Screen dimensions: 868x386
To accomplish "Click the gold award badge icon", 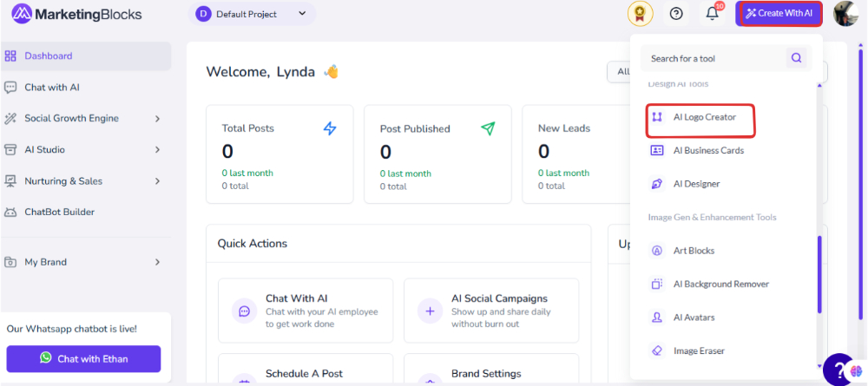I will pos(640,14).
